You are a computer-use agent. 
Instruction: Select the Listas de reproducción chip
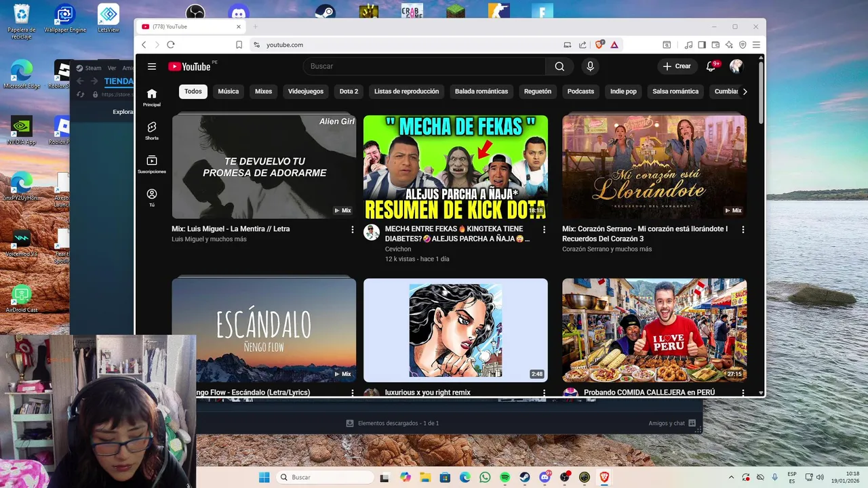pos(406,91)
